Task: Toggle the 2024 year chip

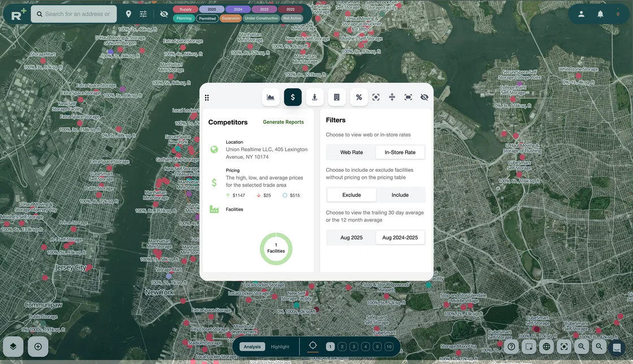Action: tap(238, 9)
